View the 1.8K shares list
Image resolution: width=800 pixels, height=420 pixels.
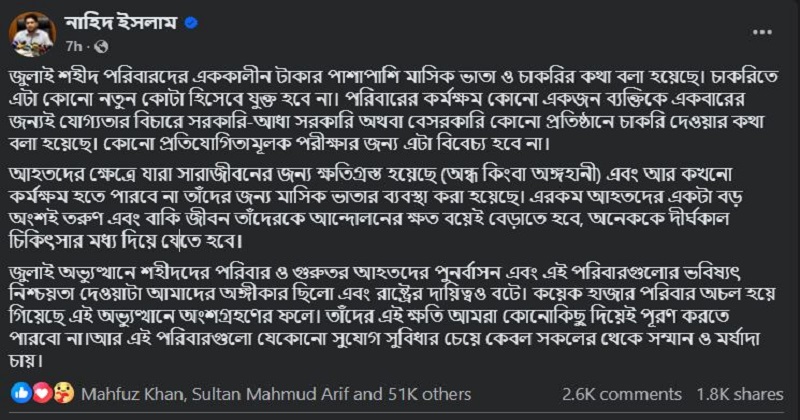click(740, 391)
